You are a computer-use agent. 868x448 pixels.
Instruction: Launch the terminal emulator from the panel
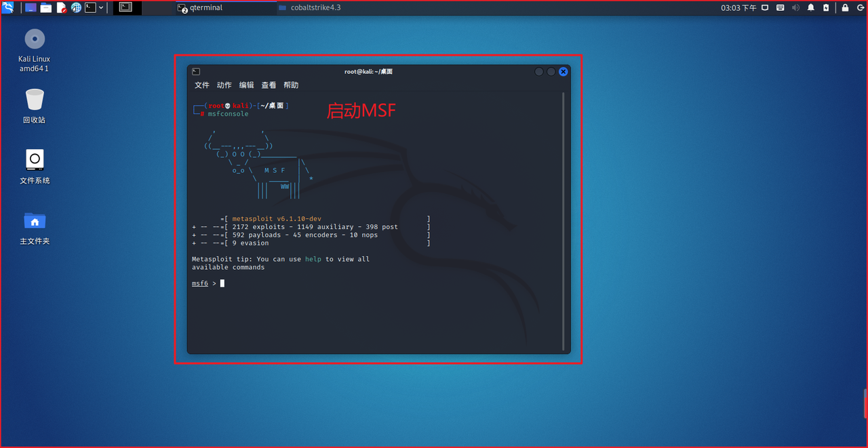tap(90, 7)
